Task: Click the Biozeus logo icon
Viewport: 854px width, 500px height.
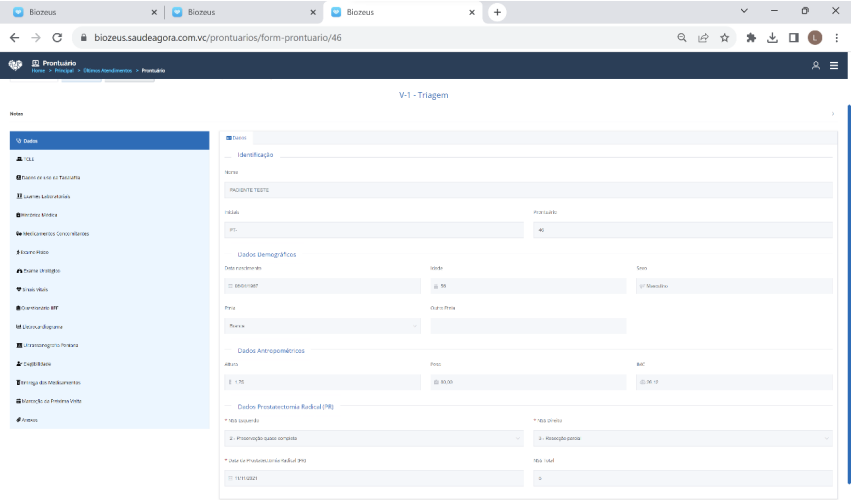Action: (x=15, y=65)
